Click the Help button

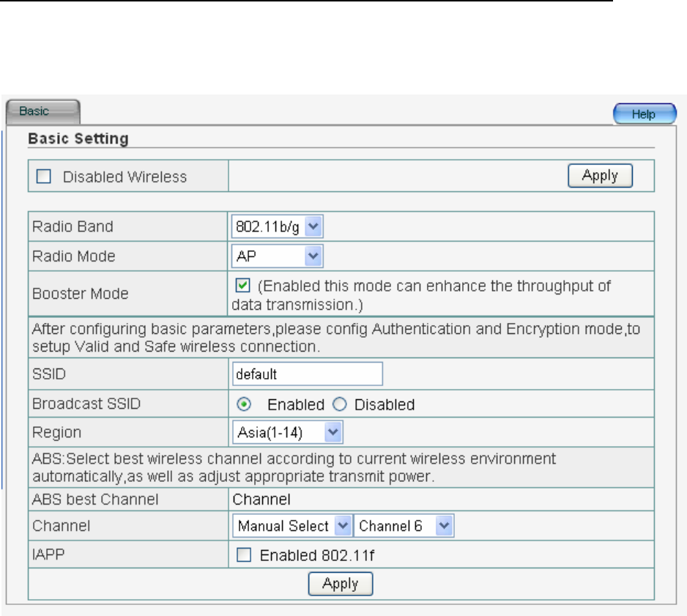point(644,115)
